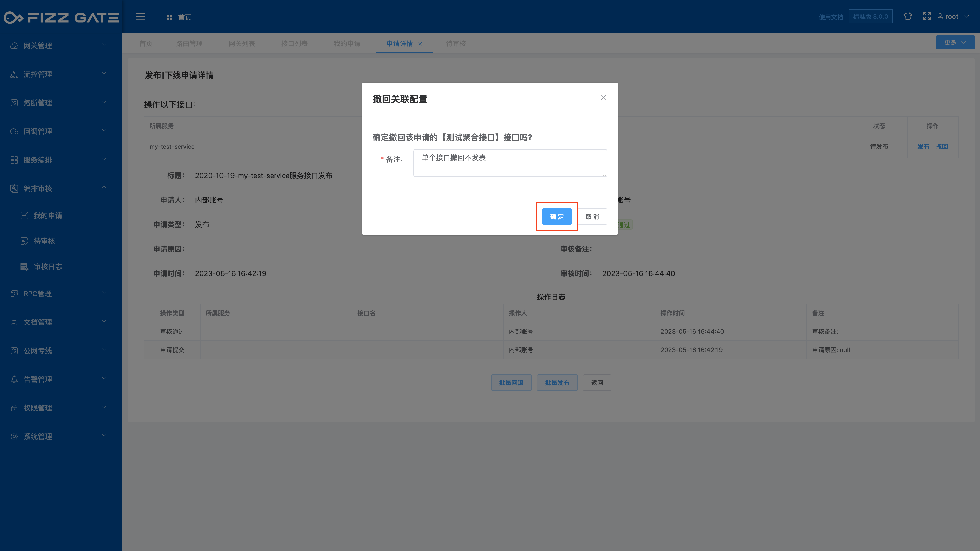Screen dimensions: 980x551
Task: Click the 回调管理 sidebar icon
Action: (14, 131)
